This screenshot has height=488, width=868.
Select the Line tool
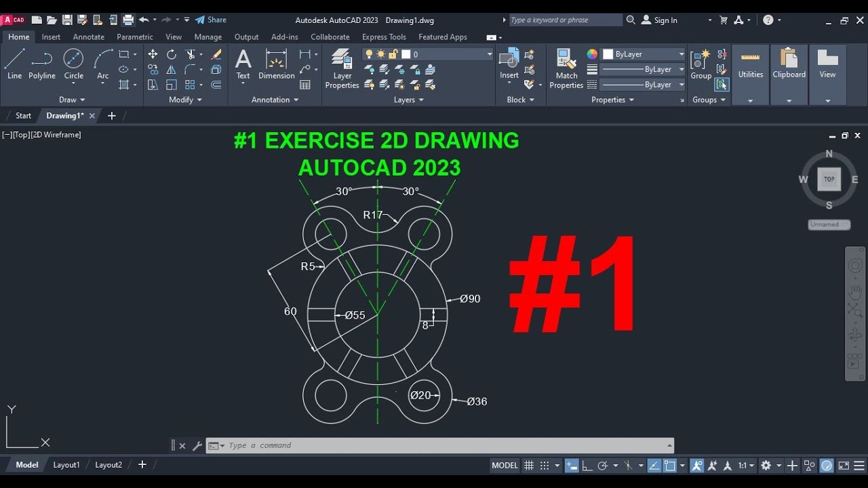14,64
